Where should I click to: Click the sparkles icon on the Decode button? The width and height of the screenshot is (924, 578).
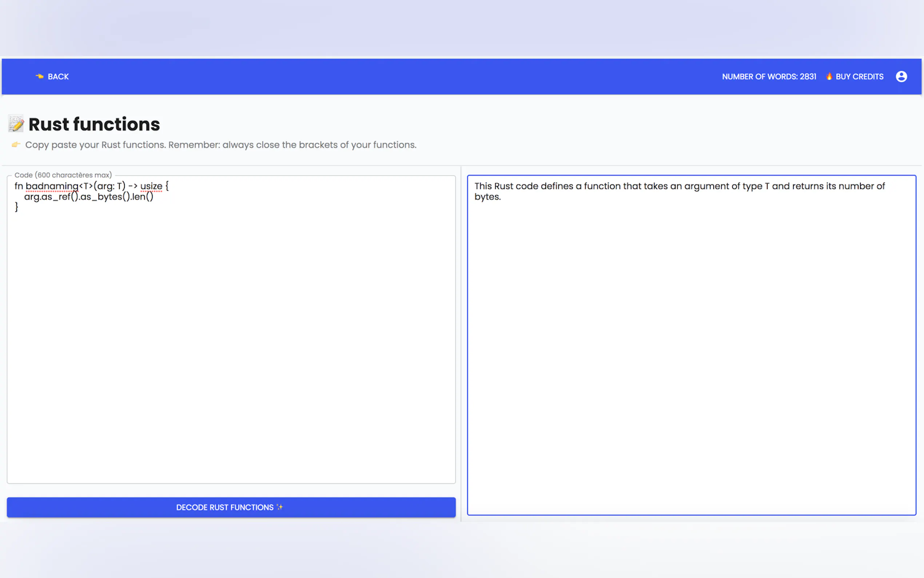click(280, 507)
